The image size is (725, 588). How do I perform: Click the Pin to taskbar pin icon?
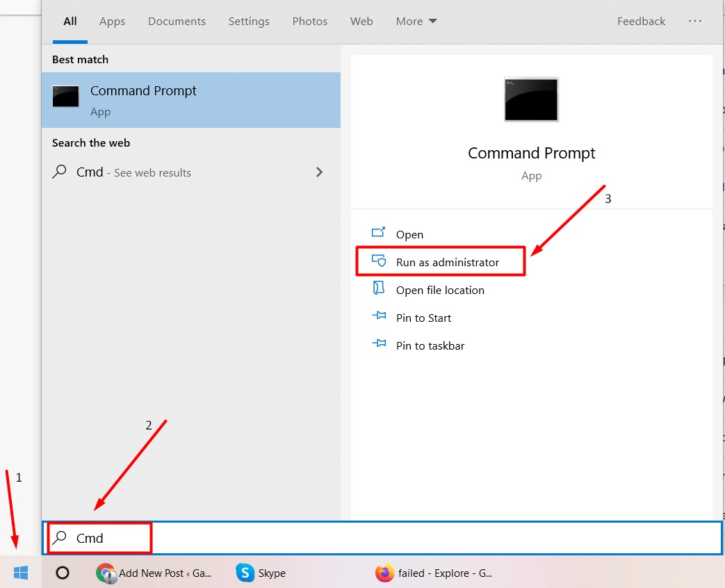pos(379,343)
